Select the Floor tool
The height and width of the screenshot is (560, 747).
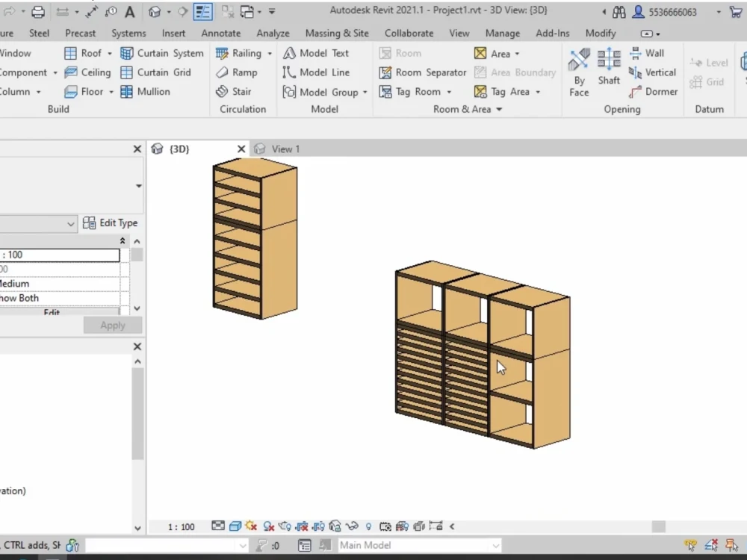coord(84,91)
